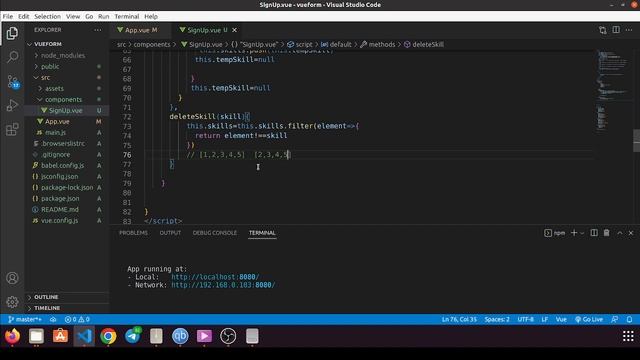Open the Run and Debug view

click(12, 105)
